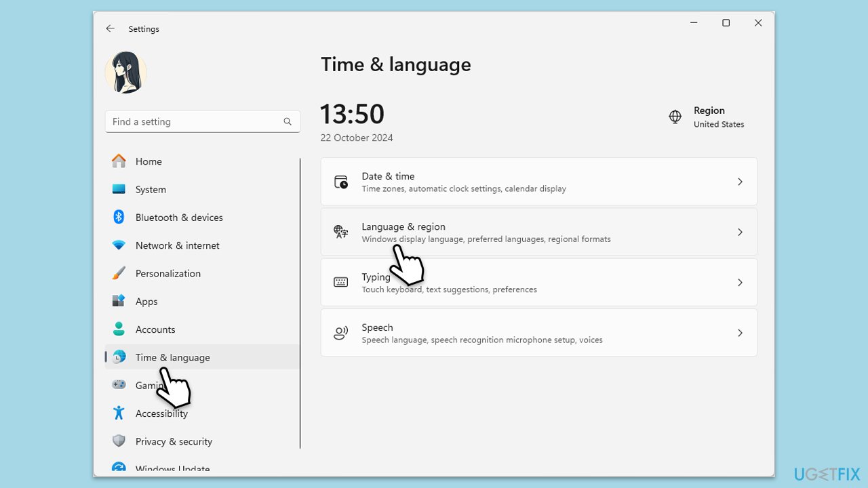
Task: Select the System monitor icon
Action: [119, 189]
